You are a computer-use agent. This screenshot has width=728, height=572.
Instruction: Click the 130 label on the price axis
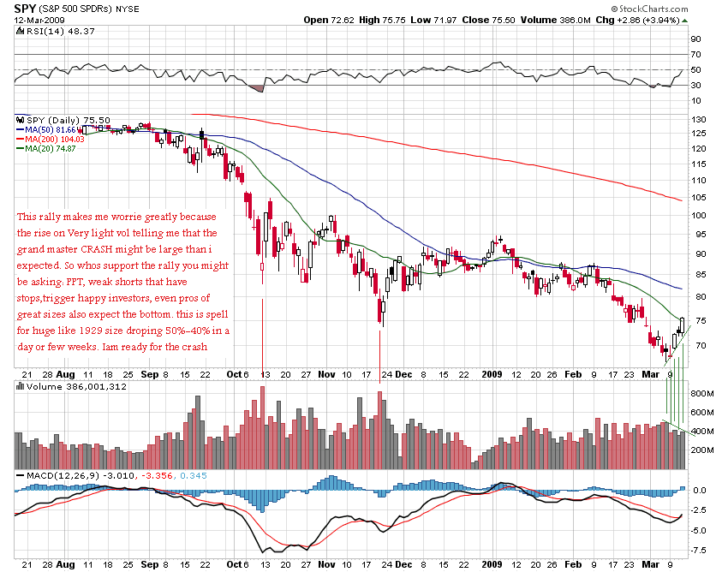[698, 120]
